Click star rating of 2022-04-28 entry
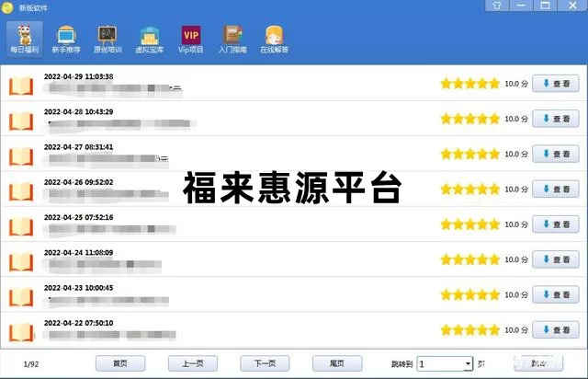This screenshot has height=379, width=588. pyautogui.click(x=469, y=119)
